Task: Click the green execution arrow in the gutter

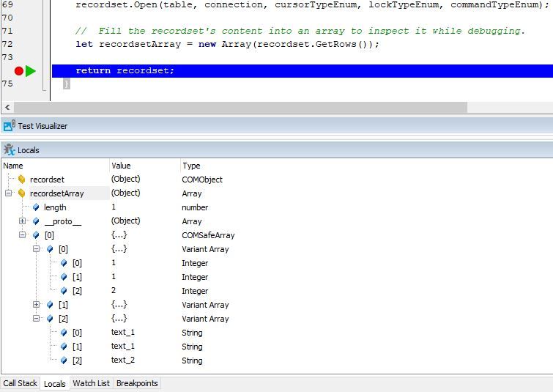Action: pyautogui.click(x=30, y=71)
